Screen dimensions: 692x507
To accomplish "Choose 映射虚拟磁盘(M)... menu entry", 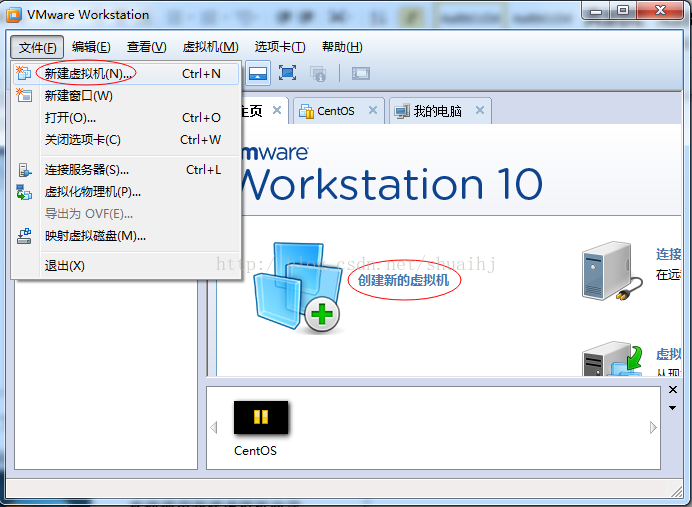I will pyautogui.click(x=126, y=236).
